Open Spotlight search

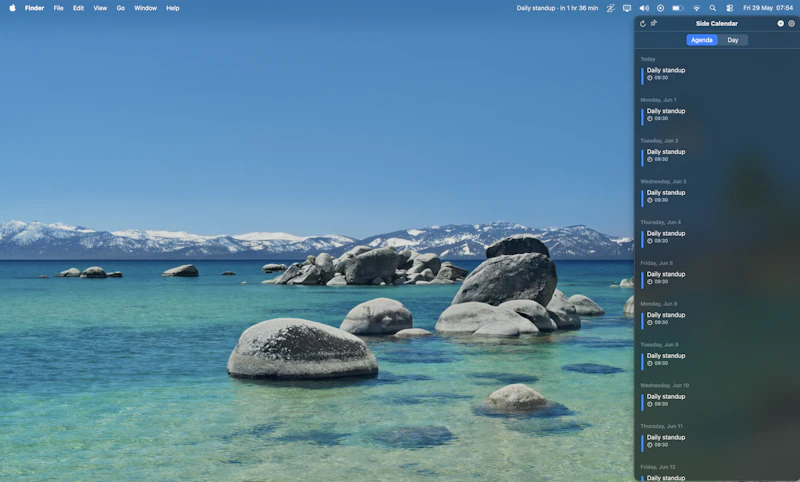(x=713, y=8)
